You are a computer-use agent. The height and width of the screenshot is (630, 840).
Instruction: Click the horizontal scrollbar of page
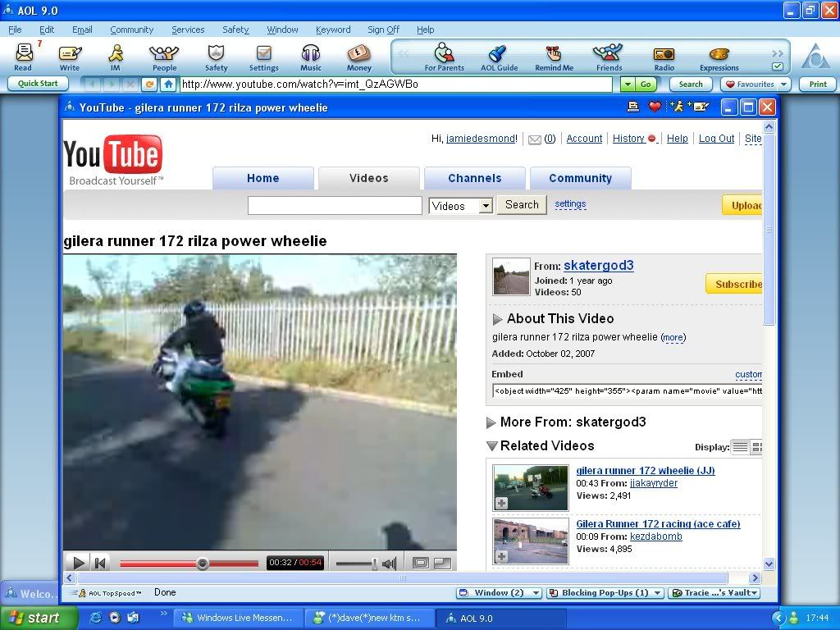402,578
